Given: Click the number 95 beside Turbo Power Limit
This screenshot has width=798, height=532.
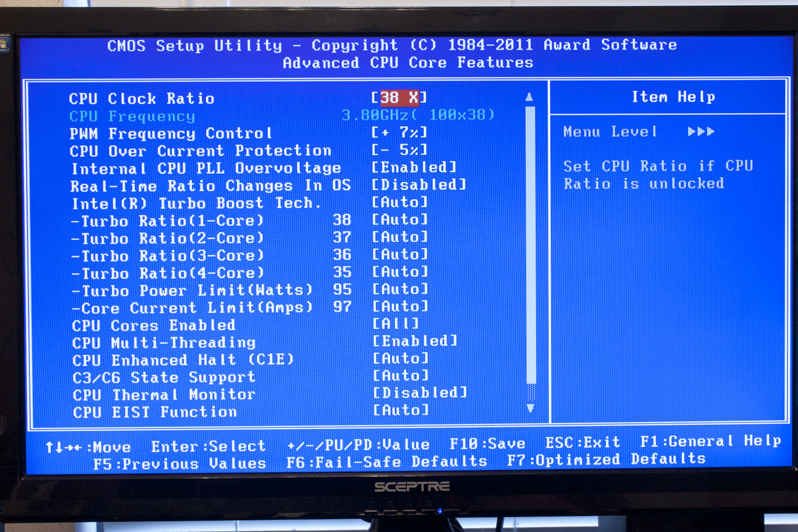Looking at the screenshot, I should [342, 289].
